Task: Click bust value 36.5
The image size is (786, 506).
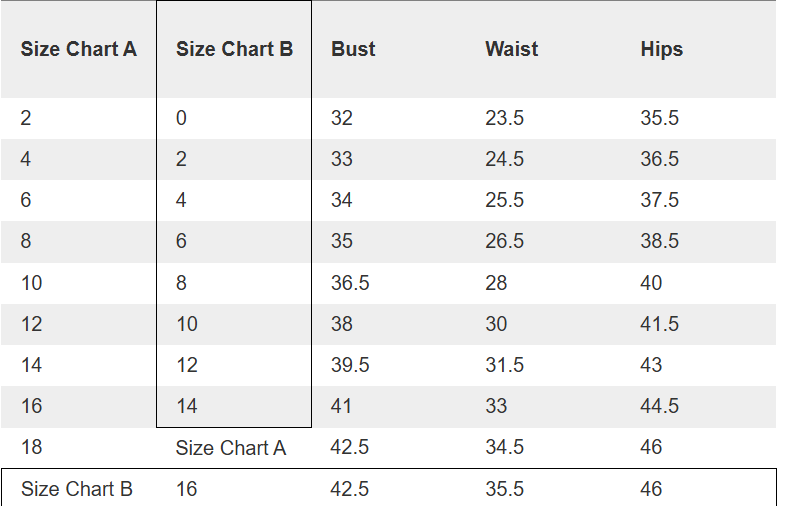Action: (350, 283)
